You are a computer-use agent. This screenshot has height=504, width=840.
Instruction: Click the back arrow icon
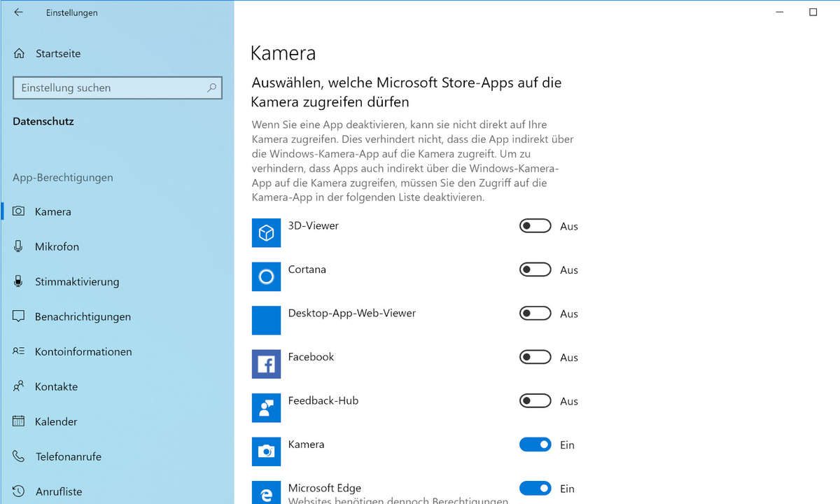[x=18, y=12]
